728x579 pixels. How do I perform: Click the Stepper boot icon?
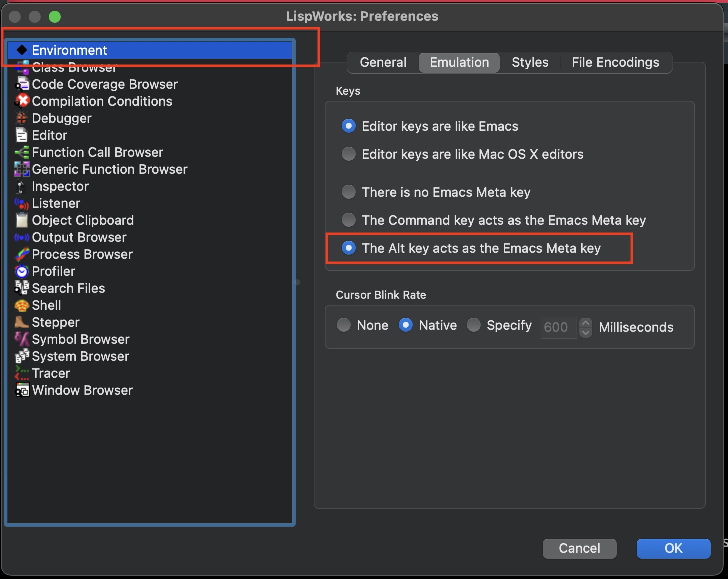tap(22, 322)
